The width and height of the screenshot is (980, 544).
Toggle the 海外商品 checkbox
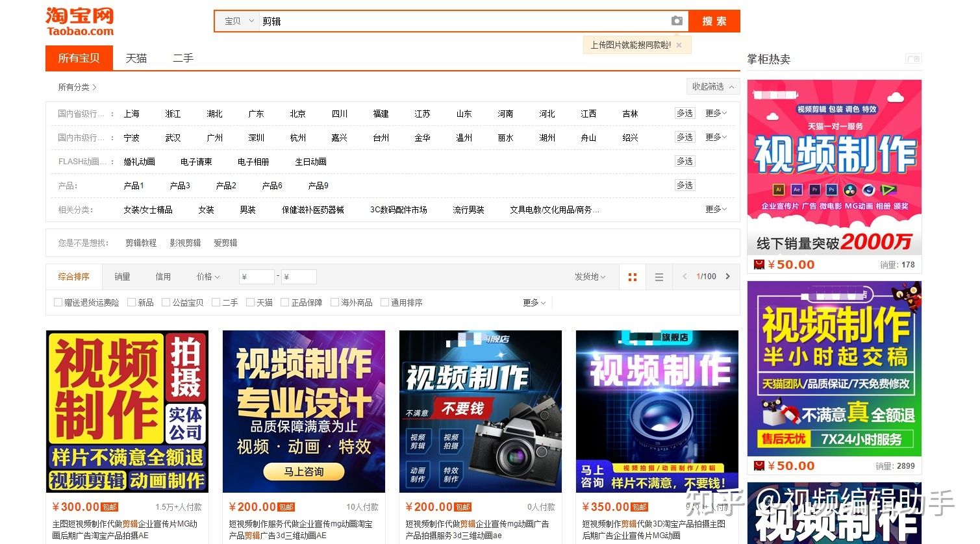coord(335,303)
